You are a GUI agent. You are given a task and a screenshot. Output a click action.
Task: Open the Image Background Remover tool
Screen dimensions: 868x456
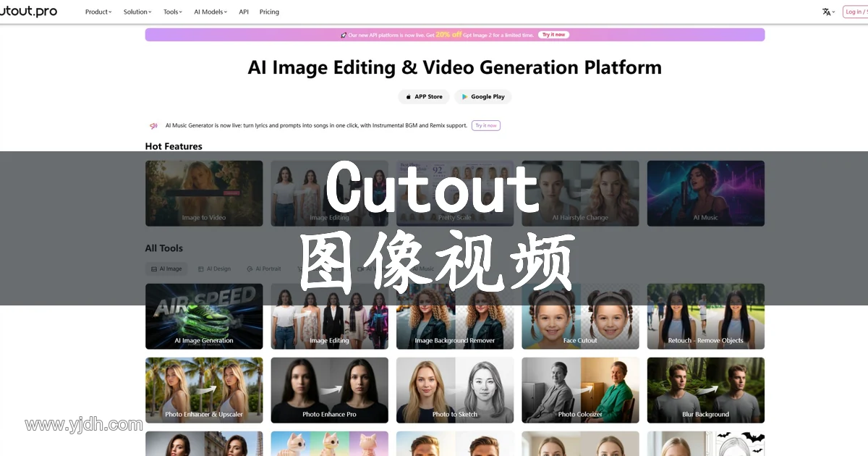click(455, 316)
